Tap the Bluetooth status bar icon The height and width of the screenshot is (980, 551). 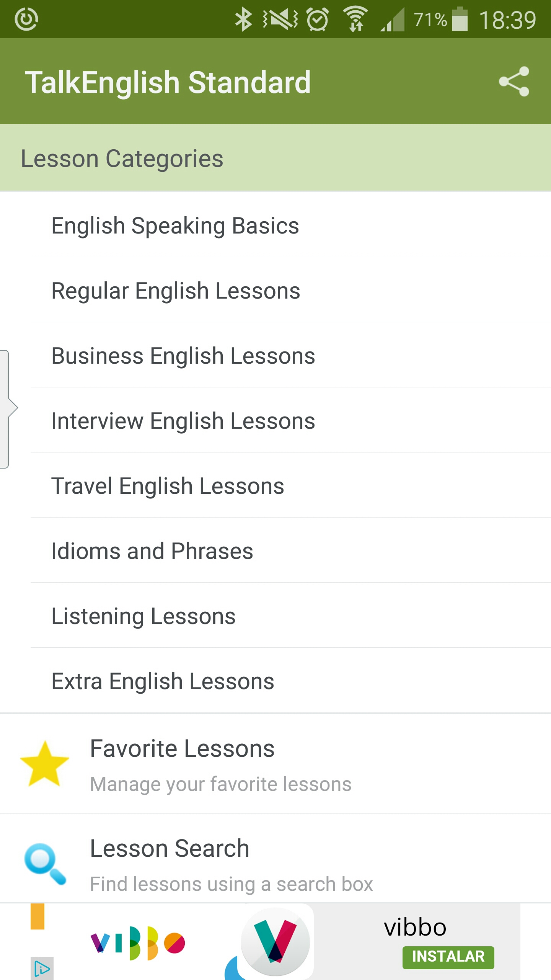243,20
